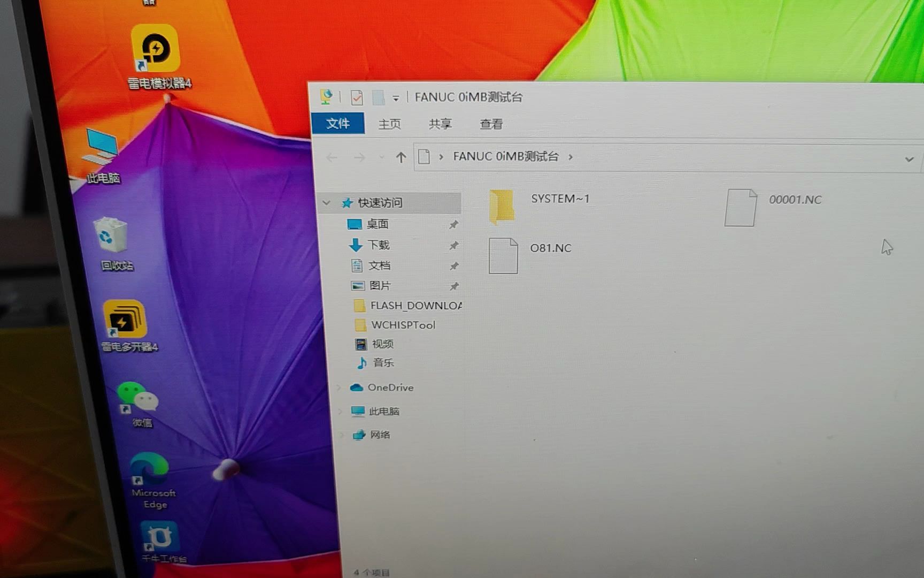Collapse the 快速访问 section
The width and height of the screenshot is (924, 578).
(x=327, y=203)
